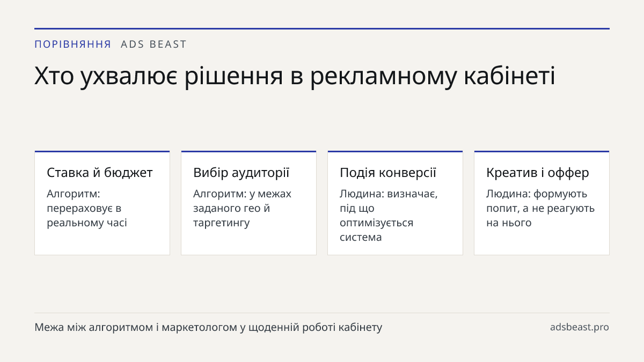The image size is (644, 362).
Task: Click the ADS BEAST brand text
Action: pyautogui.click(x=153, y=45)
